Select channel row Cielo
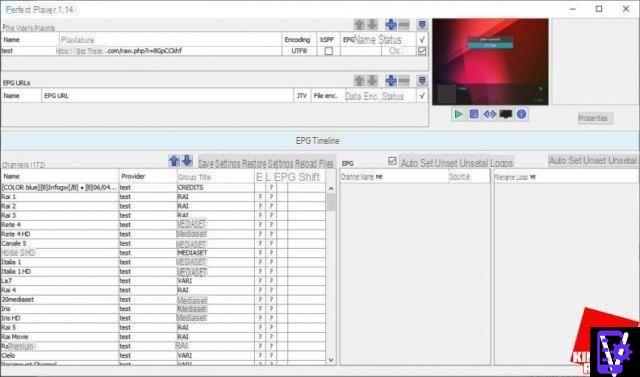The width and height of the screenshot is (640, 377). [x=163, y=355]
